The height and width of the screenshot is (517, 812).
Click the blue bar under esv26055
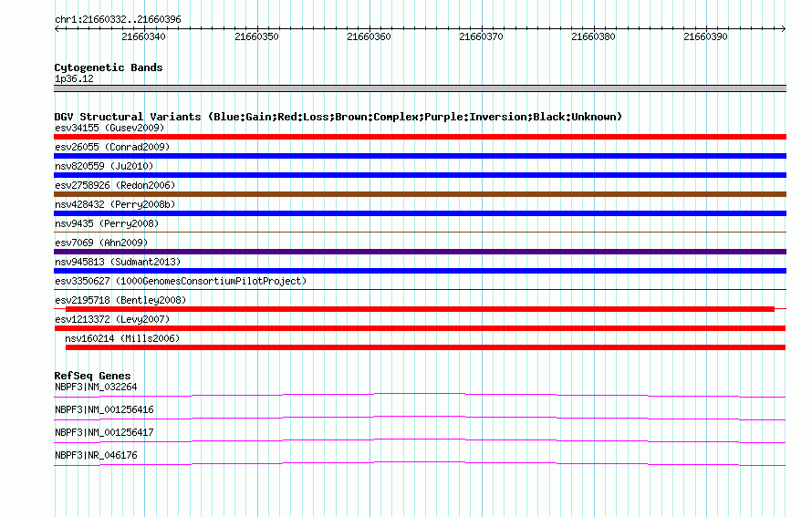click(420, 156)
